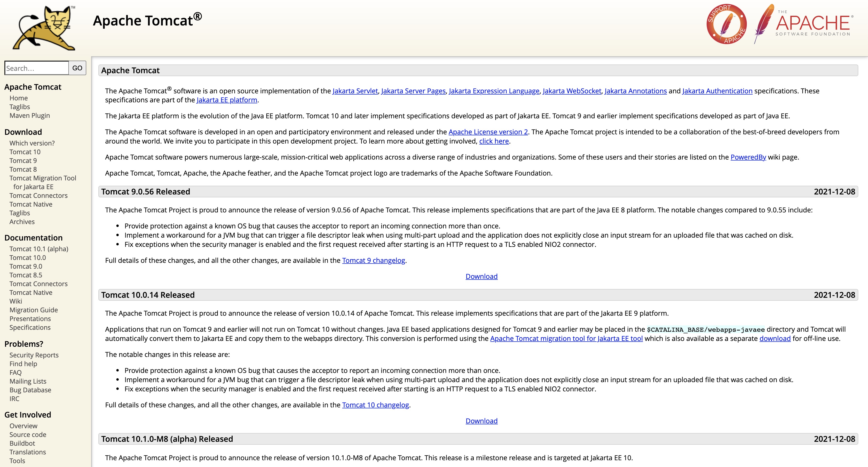Screen dimensions: 868x467
Task: Click Download under Tomcat 10.0.14 release
Action: pos(481,421)
